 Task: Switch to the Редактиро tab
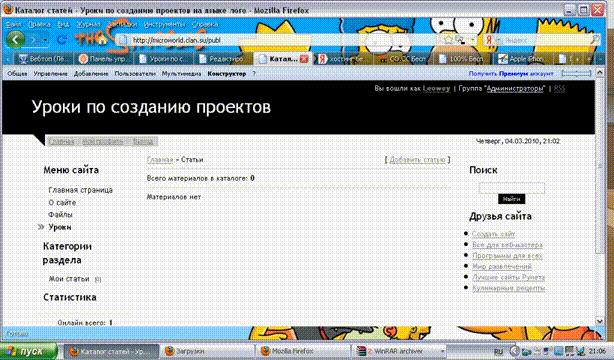pos(224,59)
